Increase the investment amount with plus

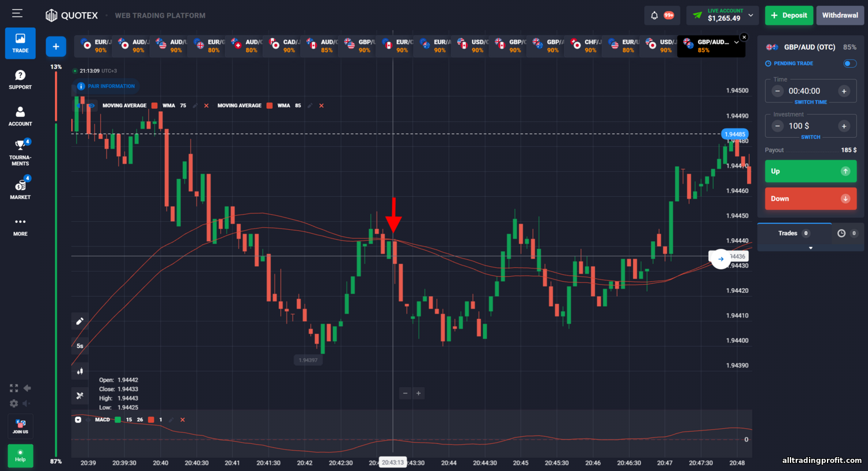click(x=844, y=126)
